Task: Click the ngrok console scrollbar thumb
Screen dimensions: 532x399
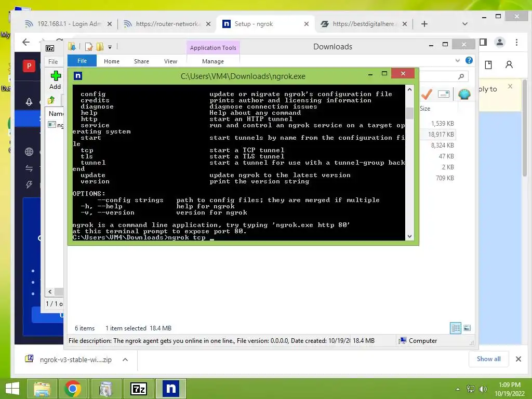Action: [409, 113]
